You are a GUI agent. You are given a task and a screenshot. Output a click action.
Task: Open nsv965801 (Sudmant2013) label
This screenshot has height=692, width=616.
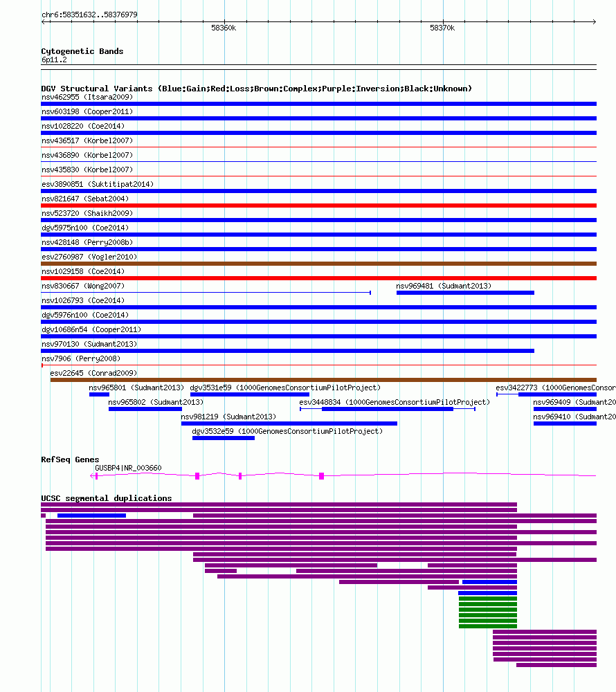136,388
